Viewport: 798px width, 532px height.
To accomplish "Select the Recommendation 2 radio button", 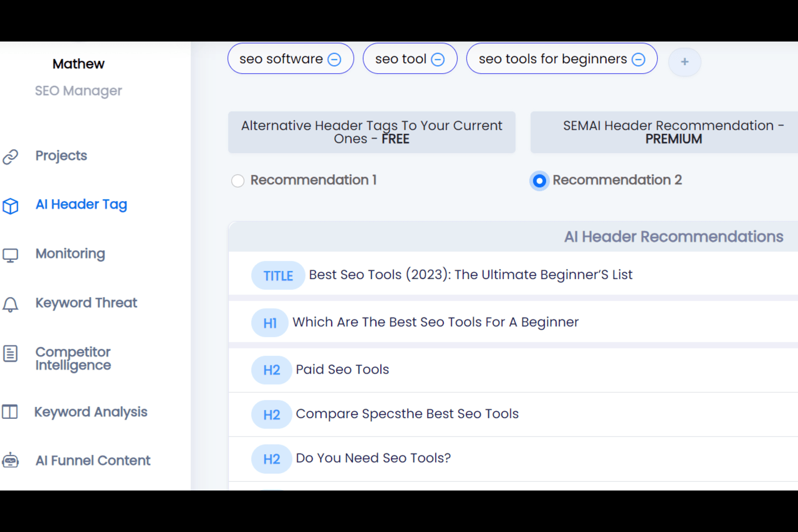I will pos(539,181).
